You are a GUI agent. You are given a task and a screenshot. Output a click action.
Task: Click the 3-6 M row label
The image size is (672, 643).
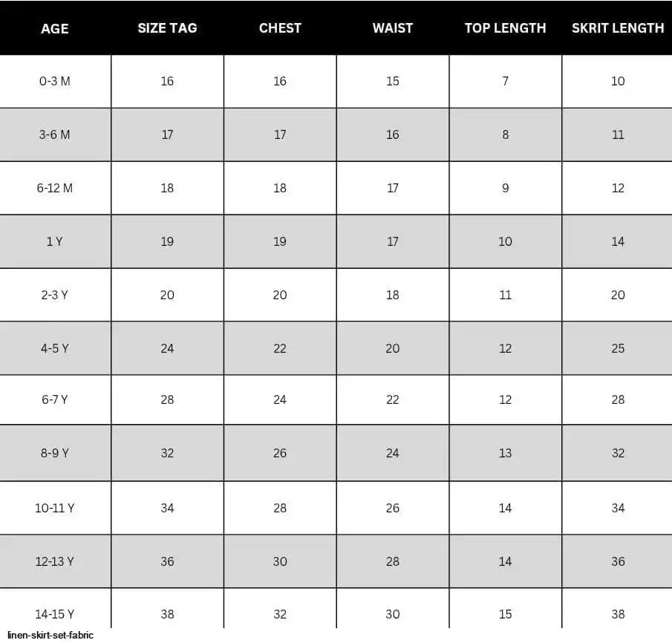tap(55, 134)
